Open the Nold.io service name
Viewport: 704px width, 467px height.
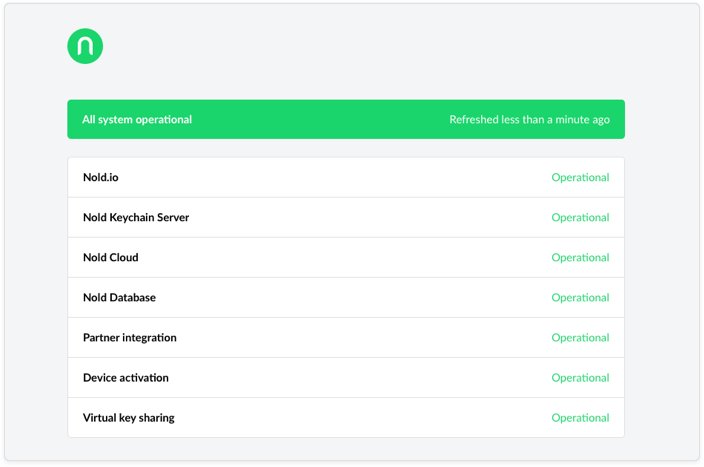coord(101,177)
